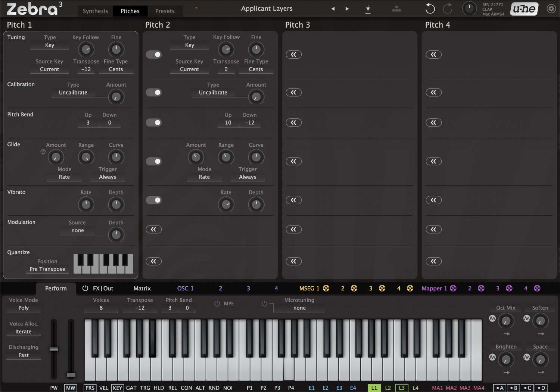Open the settings gear icon
Viewport: 560px width, 392px height.
click(551, 8)
